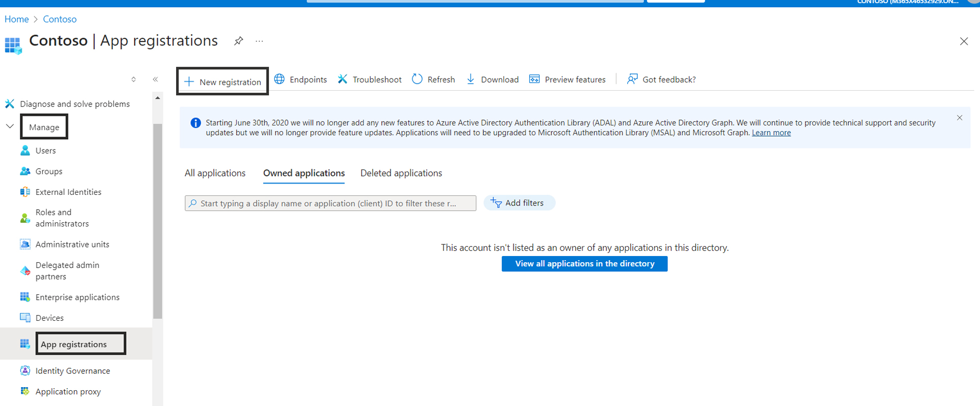980x406 pixels.
Task: Select the Owned applications tab
Action: coord(304,173)
